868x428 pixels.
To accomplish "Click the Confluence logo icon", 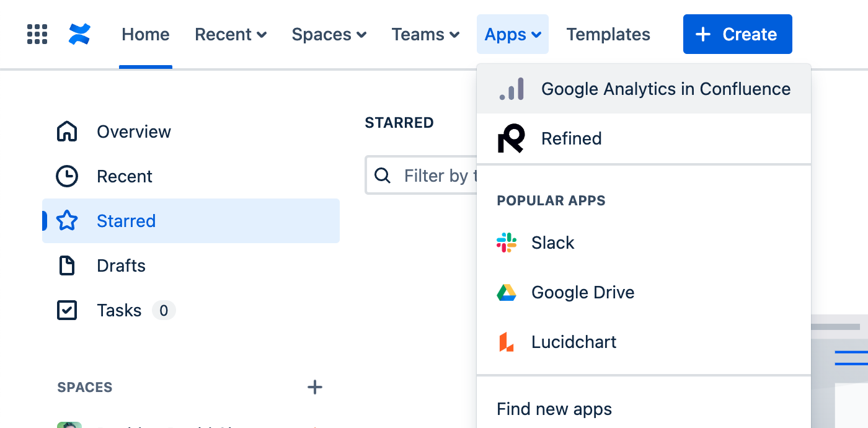I will tap(79, 34).
